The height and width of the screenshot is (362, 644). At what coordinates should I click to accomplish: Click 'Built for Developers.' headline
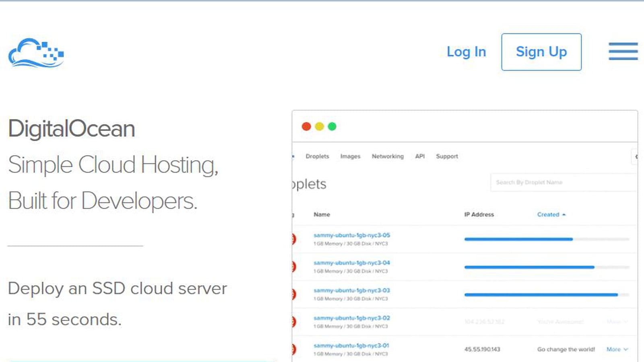pyautogui.click(x=103, y=201)
